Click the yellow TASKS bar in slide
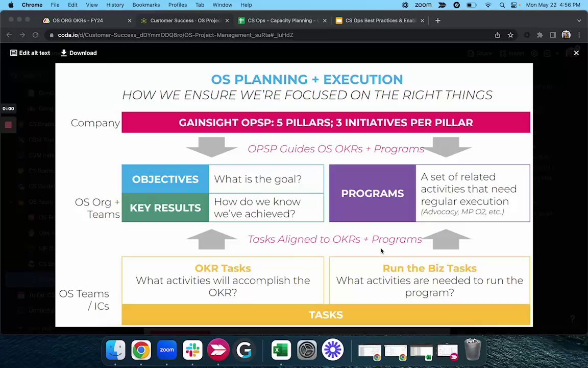The height and width of the screenshot is (368, 588). tap(326, 315)
